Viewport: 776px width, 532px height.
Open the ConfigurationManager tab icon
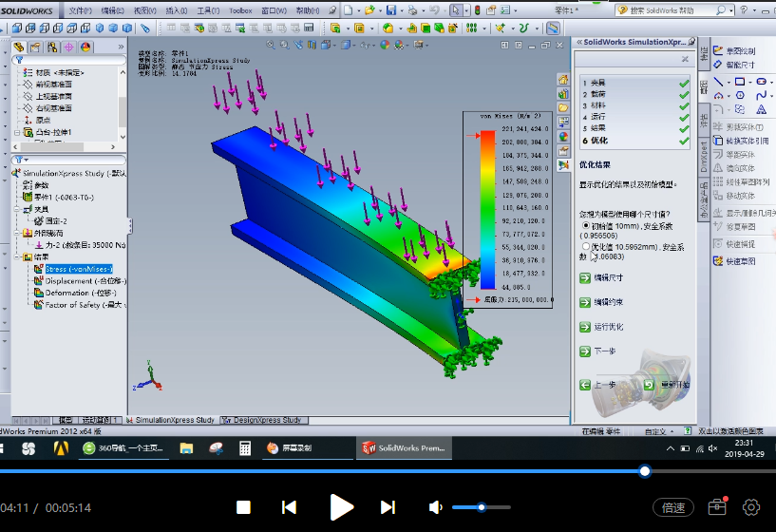(52, 47)
